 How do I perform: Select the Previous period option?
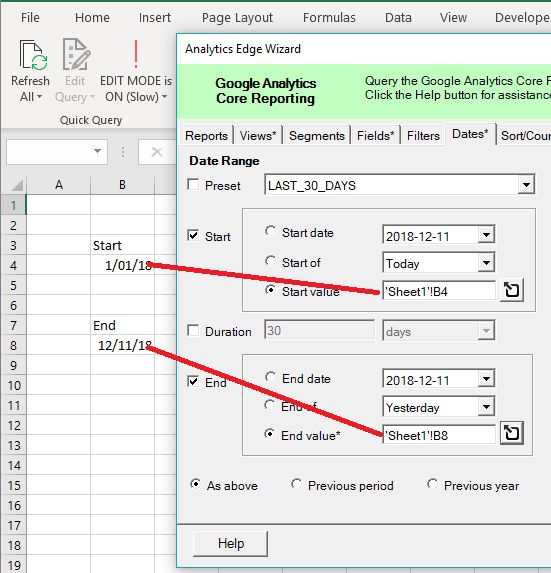[x=296, y=485]
